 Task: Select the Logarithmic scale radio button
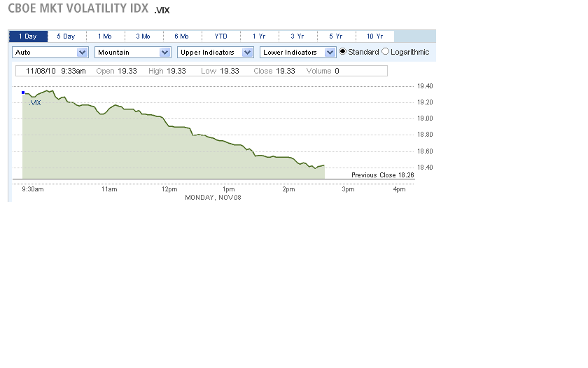coord(385,51)
